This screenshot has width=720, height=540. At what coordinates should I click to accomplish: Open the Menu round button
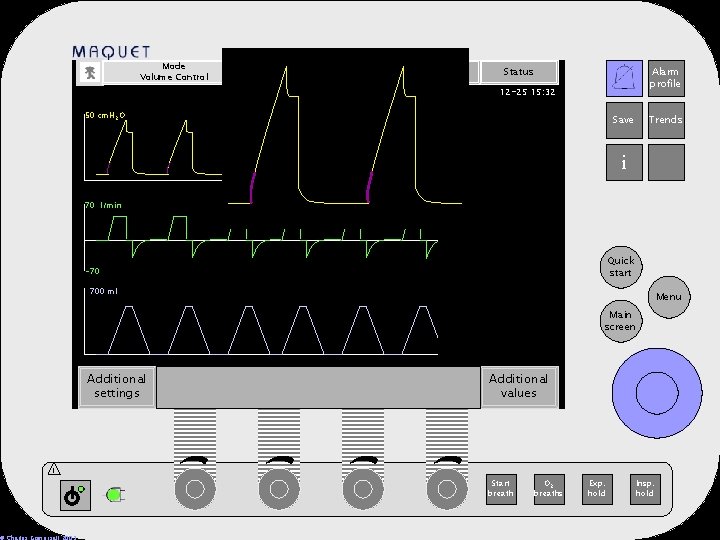coord(669,297)
